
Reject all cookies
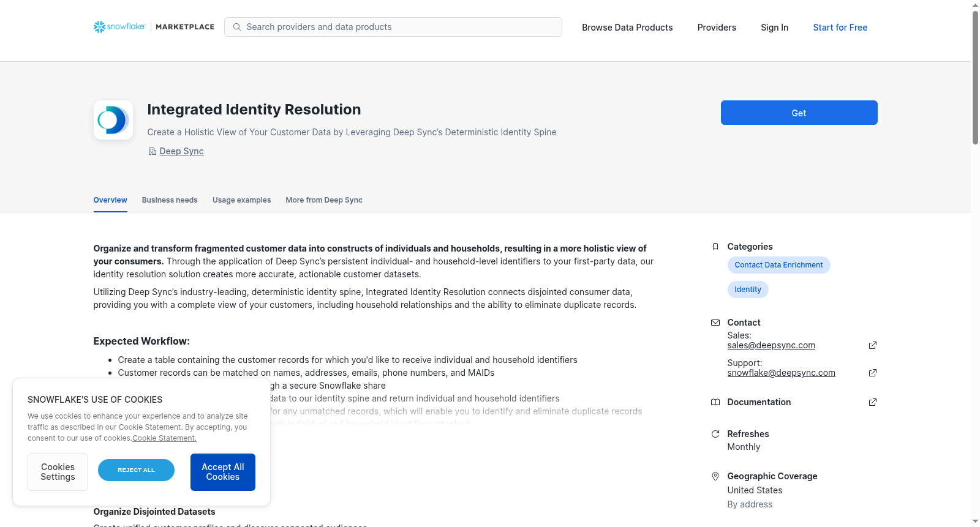pos(136,470)
